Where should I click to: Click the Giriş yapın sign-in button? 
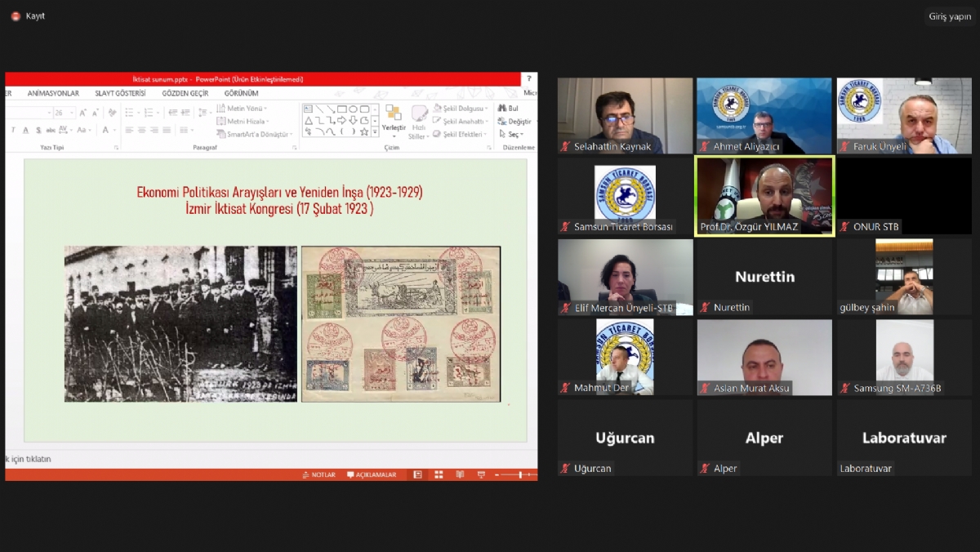coord(950,16)
